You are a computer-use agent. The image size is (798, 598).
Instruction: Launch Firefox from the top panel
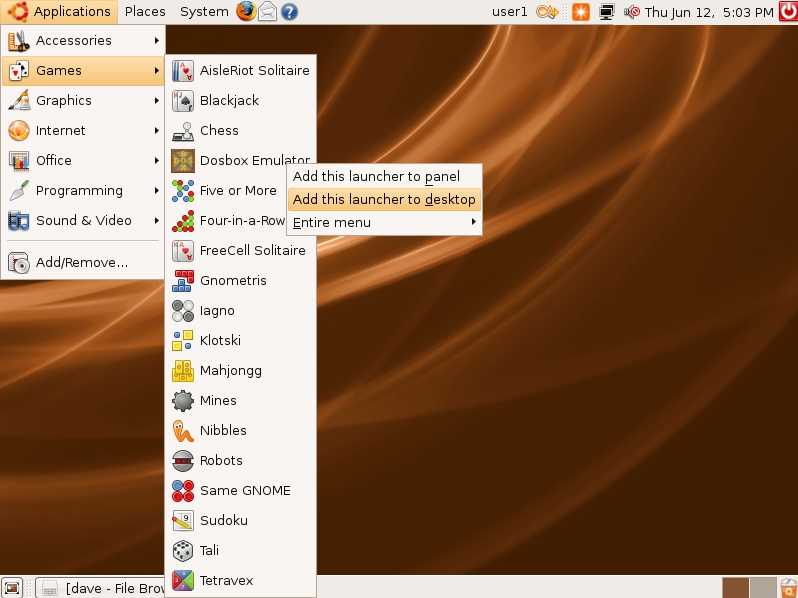pyautogui.click(x=246, y=11)
